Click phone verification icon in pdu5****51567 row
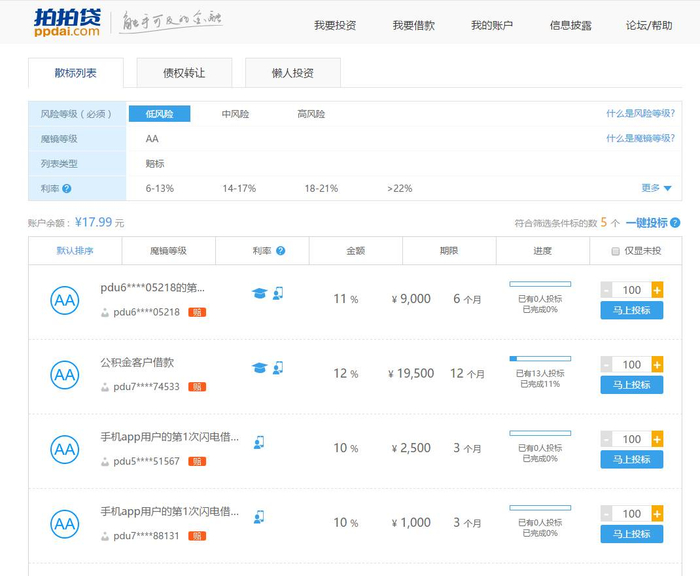 tap(259, 442)
